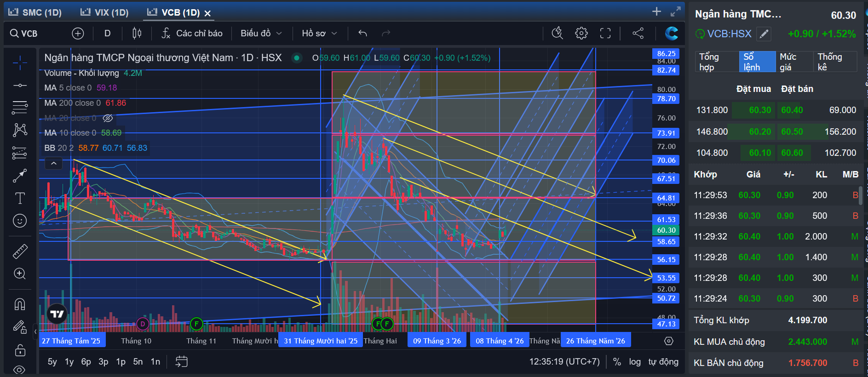Screen dimensions: 868x377
Task: Open 'Các chỉ báo' indicators menu
Action: [x=192, y=33]
